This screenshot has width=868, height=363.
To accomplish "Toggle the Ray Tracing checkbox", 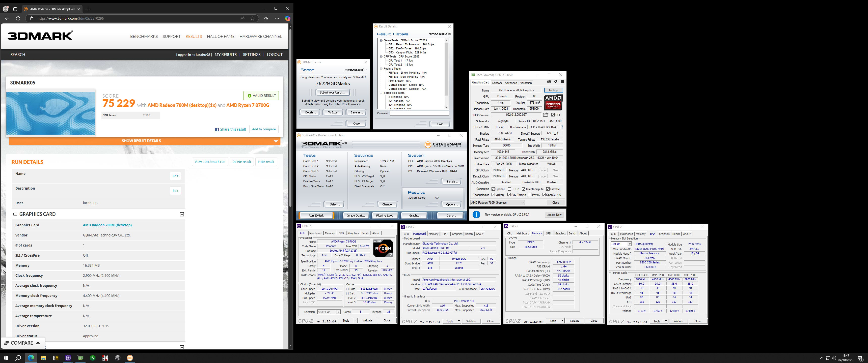I will click(x=509, y=195).
